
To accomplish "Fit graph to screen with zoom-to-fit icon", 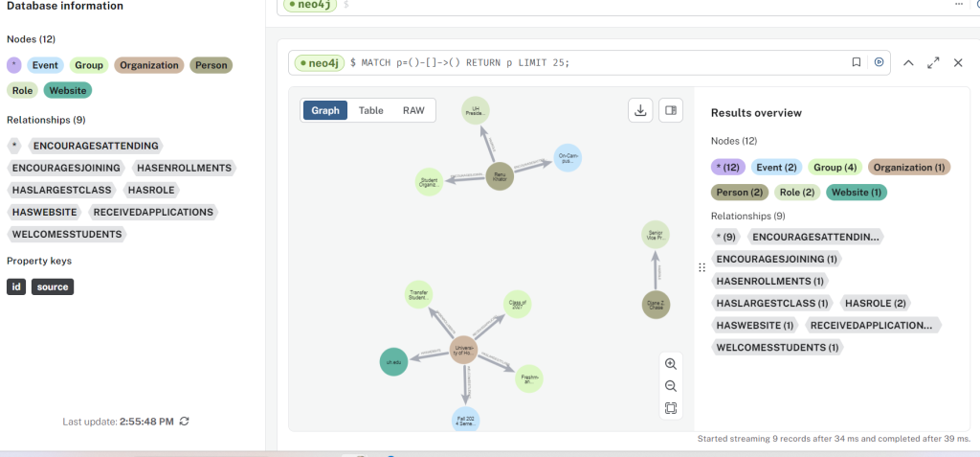I will [x=671, y=408].
